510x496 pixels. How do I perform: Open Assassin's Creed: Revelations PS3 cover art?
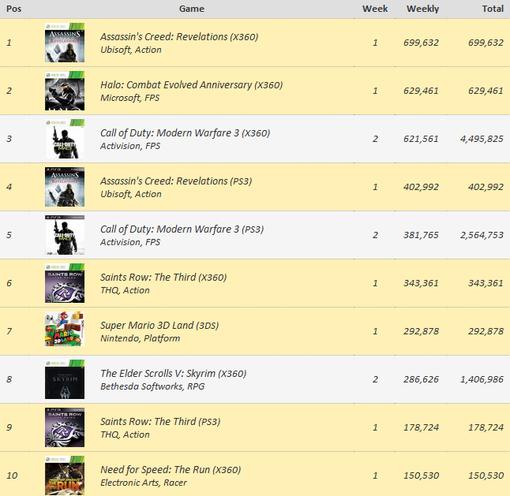65,187
